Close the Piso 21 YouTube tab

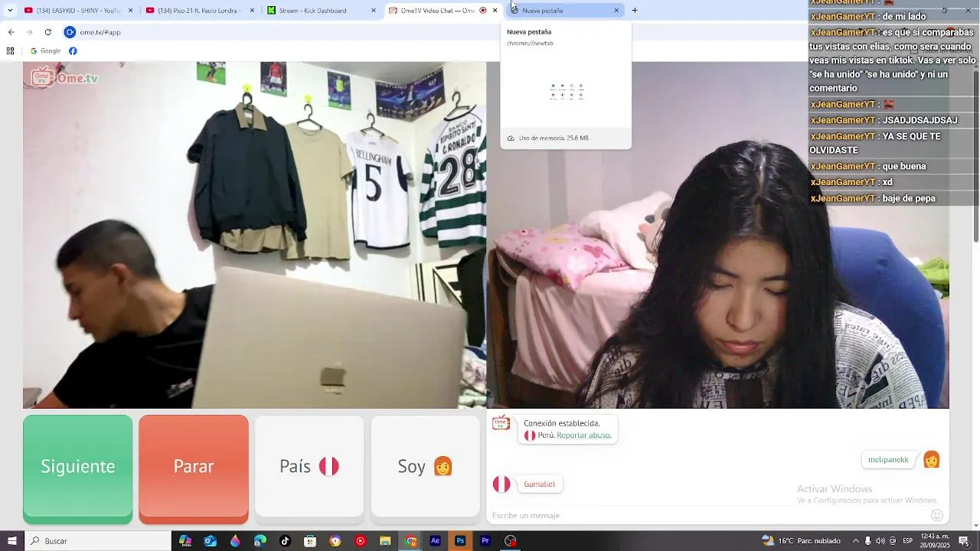pos(252,11)
